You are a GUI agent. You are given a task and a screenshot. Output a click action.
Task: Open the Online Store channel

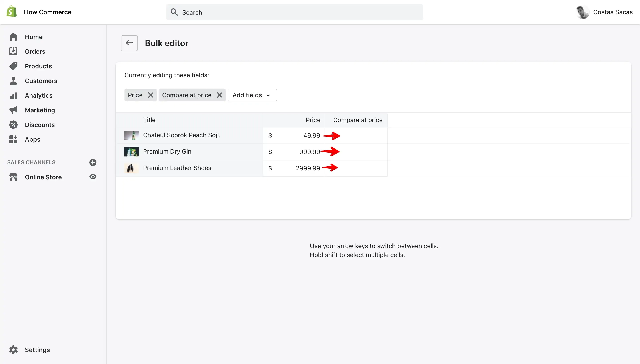(x=43, y=177)
